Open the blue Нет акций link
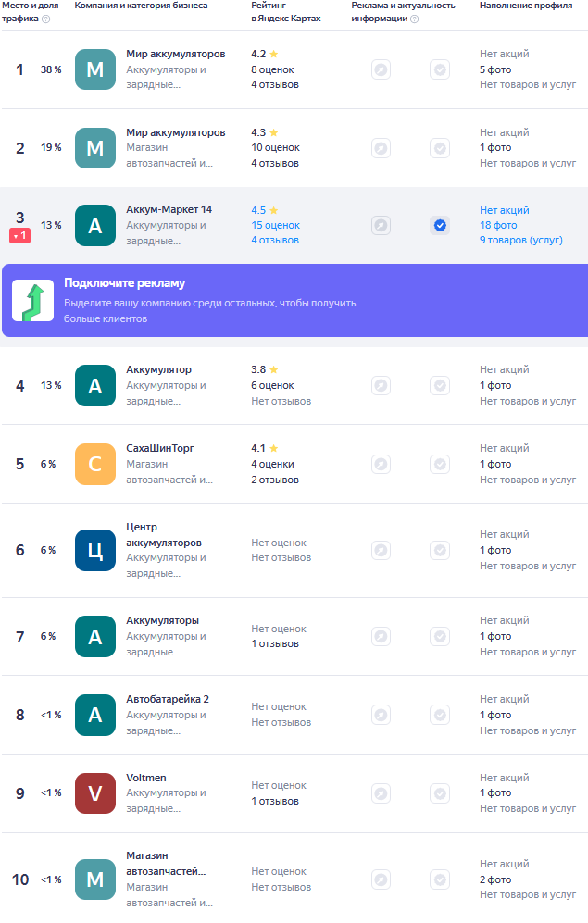The width and height of the screenshot is (588, 923). 505,210
